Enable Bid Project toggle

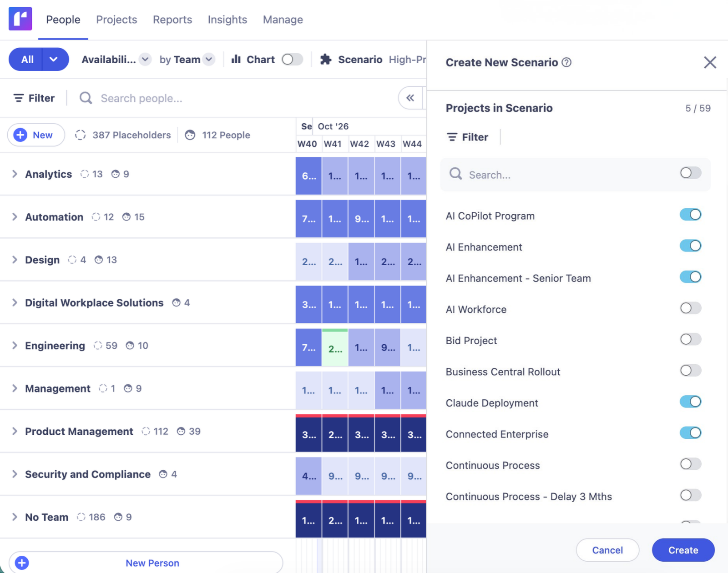pyautogui.click(x=690, y=339)
